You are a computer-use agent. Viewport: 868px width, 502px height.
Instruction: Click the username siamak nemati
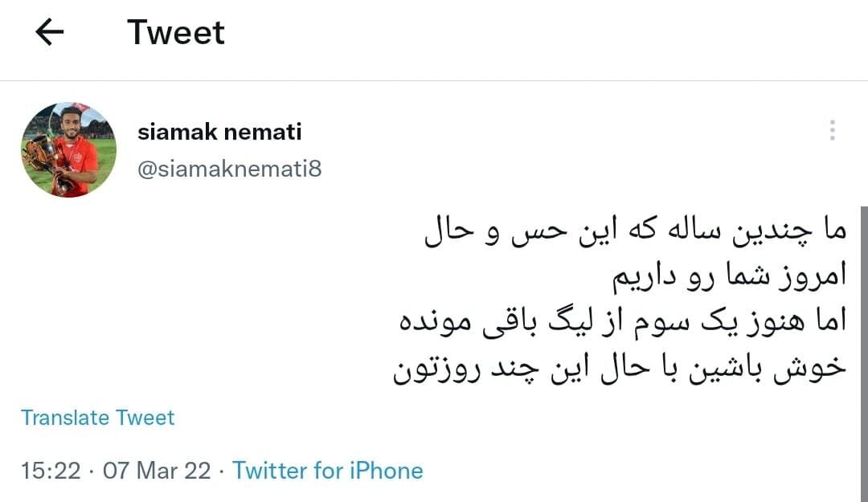221,132
